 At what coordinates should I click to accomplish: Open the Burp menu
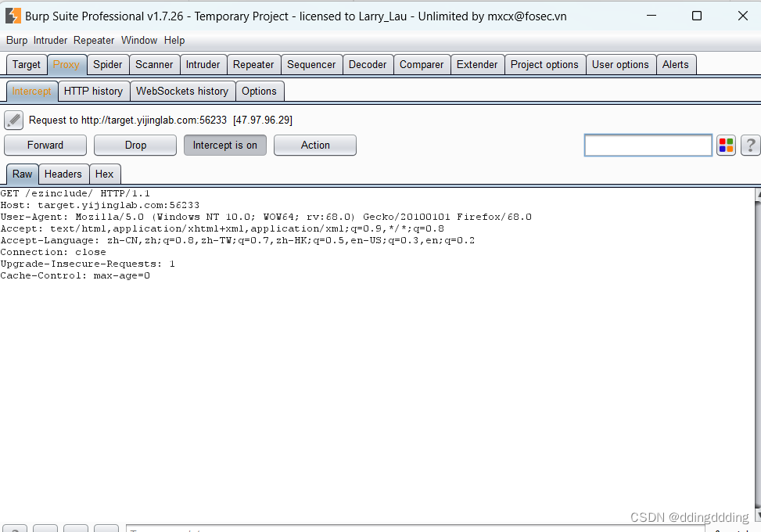(x=16, y=40)
